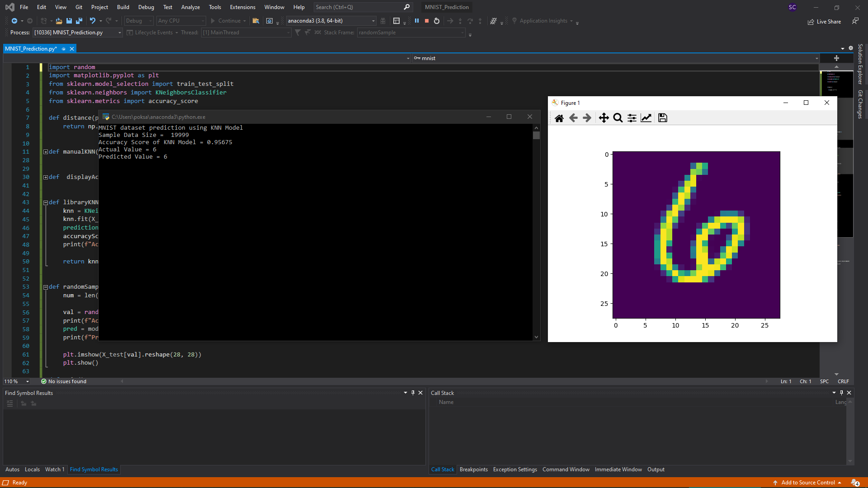Expand the manualKNN function
This screenshot has width=868, height=488.
pos(46,152)
